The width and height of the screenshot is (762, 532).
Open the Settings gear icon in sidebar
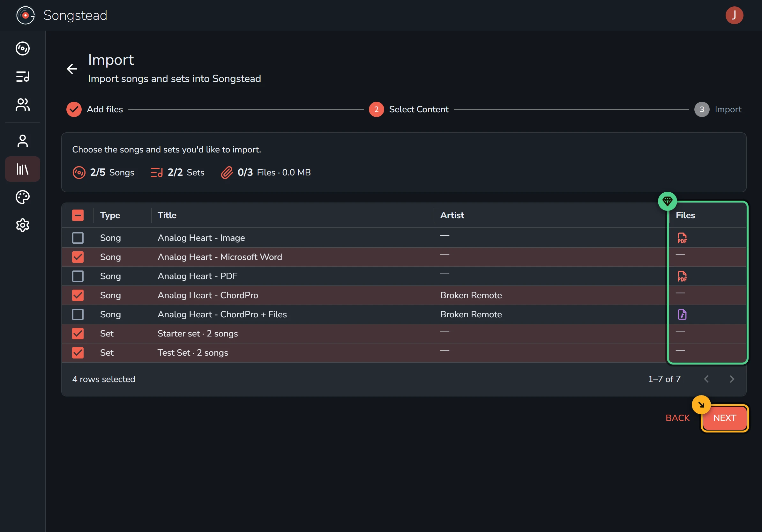pyautogui.click(x=23, y=225)
